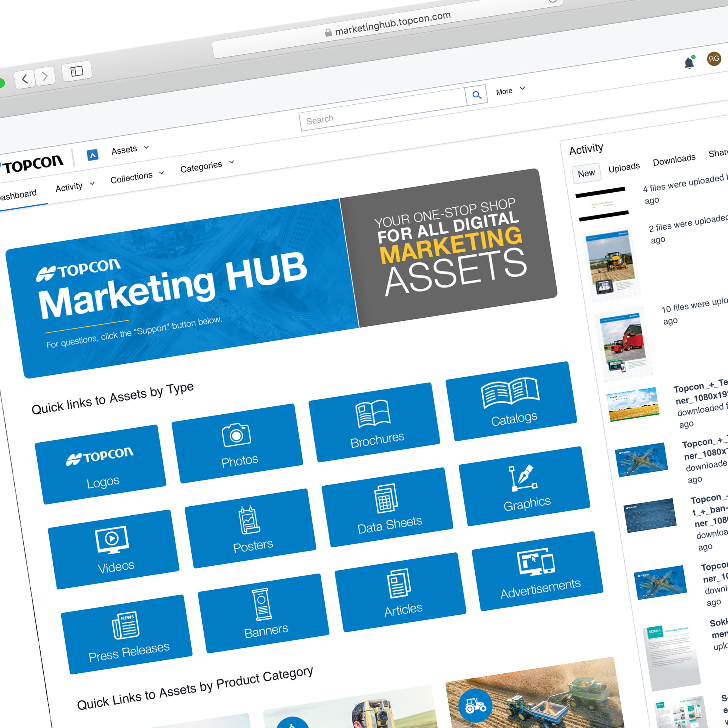Click the Marketing HUB banner image
This screenshot has height=728, width=728.
coord(281,273)
